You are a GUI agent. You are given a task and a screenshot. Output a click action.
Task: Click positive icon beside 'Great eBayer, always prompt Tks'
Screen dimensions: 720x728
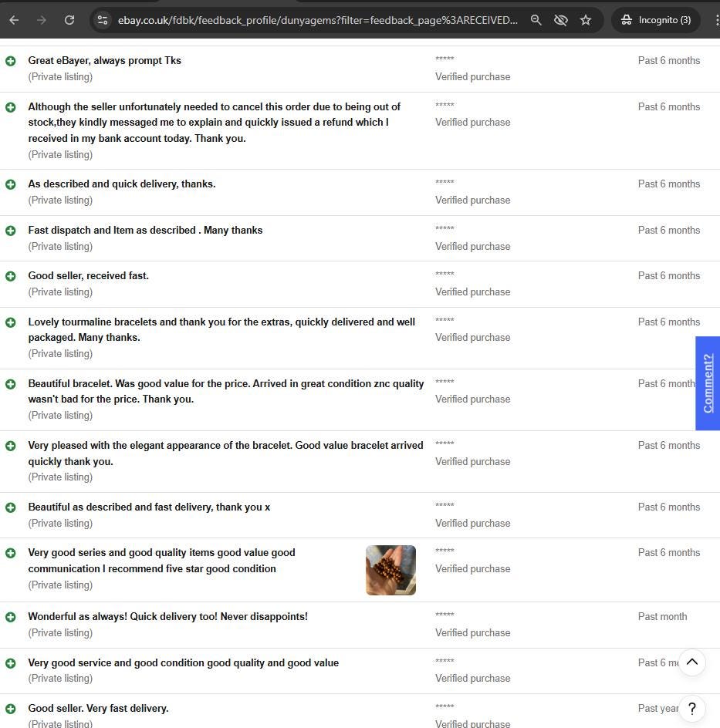coord(11,61)
